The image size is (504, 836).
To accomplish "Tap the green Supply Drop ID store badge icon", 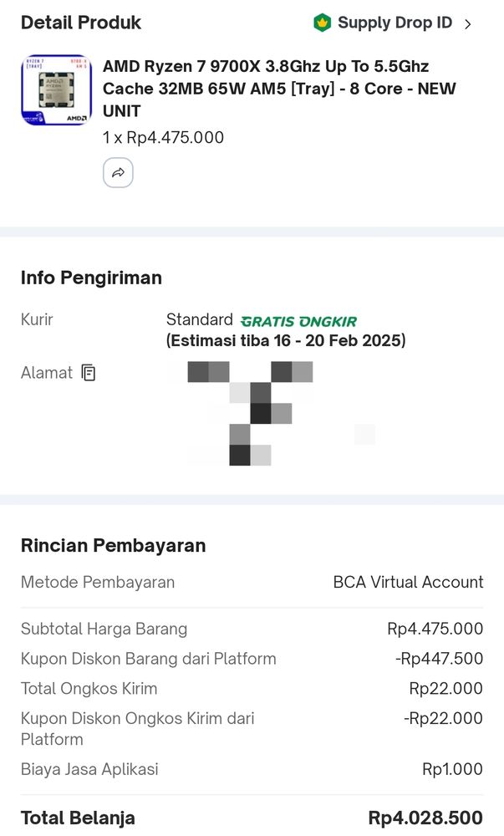I will 322,23.
